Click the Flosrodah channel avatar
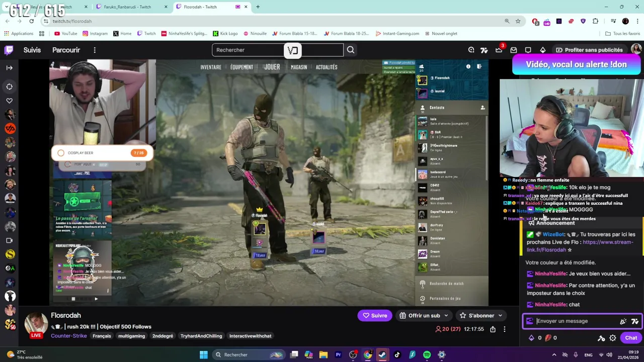644x362 pixels. pyautogui.click(x=36, y=324)
